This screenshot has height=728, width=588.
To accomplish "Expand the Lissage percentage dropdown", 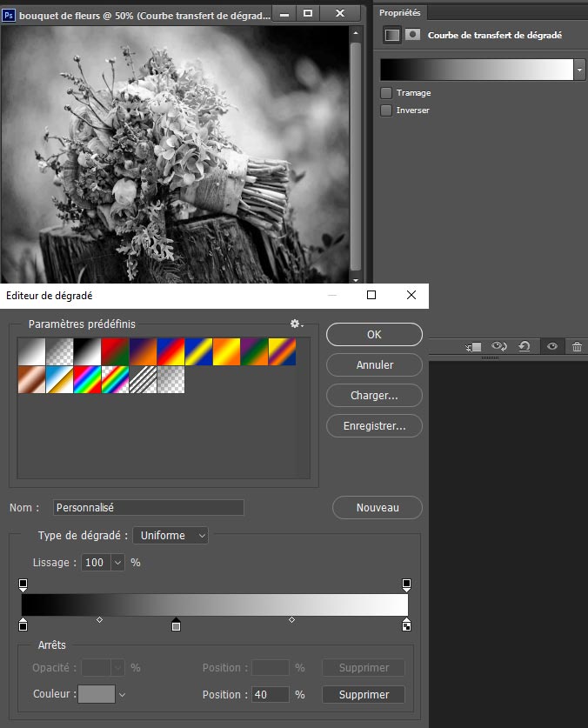I will pos(117,563).
